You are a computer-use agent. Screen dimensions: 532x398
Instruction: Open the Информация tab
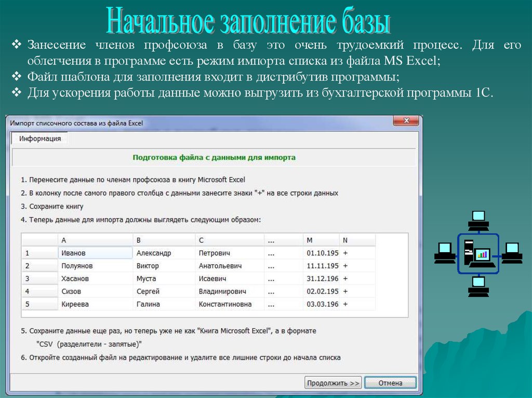pos(40,139)
